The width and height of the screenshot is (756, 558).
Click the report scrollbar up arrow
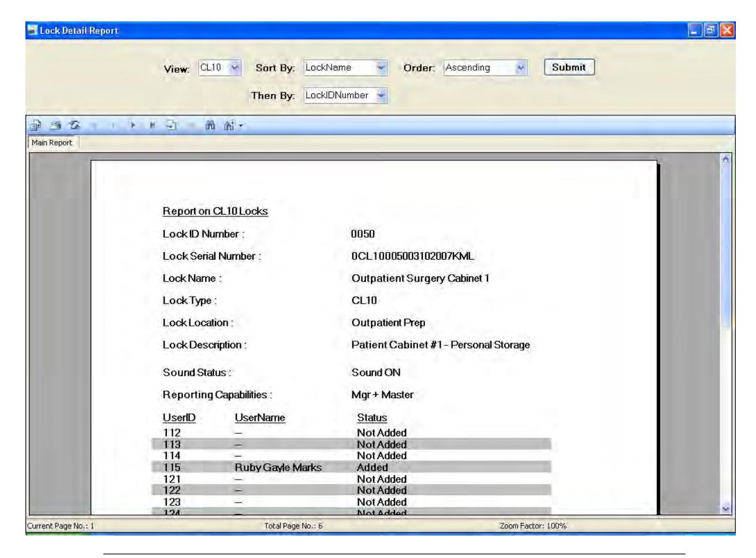[726, 160]
